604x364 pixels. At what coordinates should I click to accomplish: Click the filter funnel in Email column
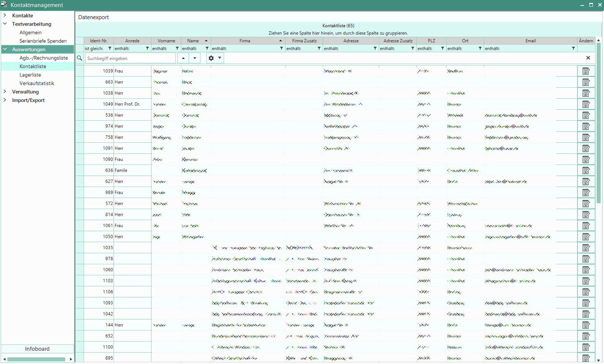click(573, 49)
